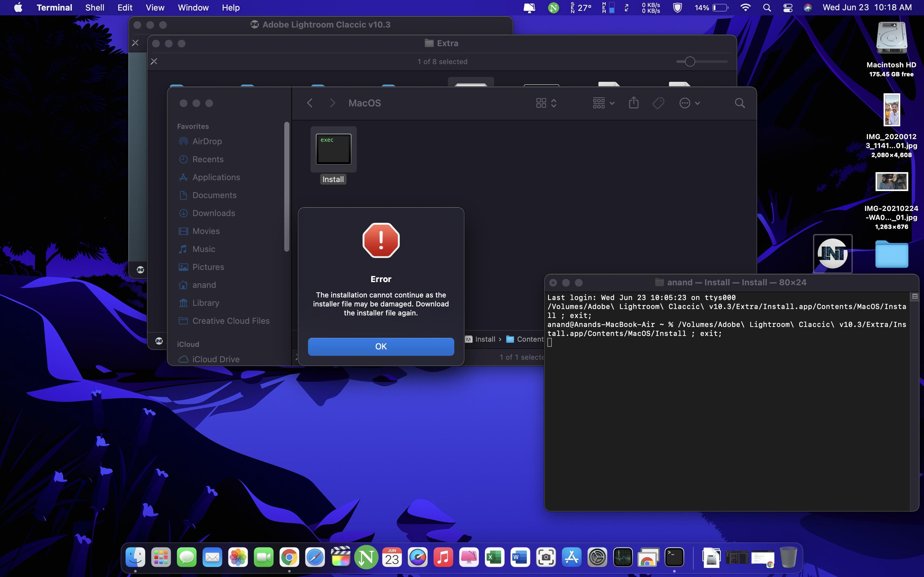Toggle Wi-Fi menu bar icon
Screen dimensions: 924x577
click(745, 8)
